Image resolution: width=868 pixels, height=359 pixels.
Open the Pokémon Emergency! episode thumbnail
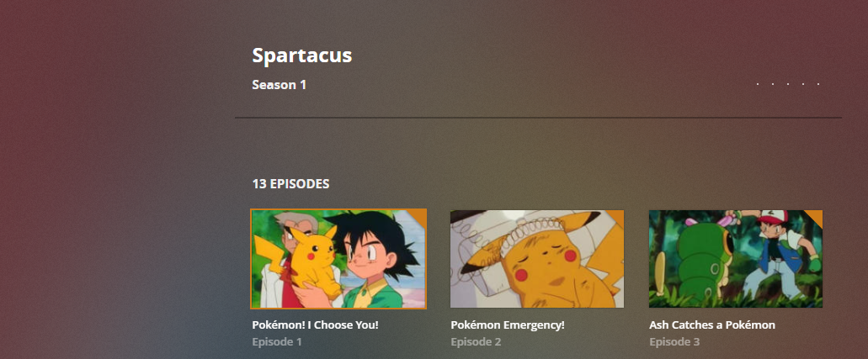[x=537, y=259]
